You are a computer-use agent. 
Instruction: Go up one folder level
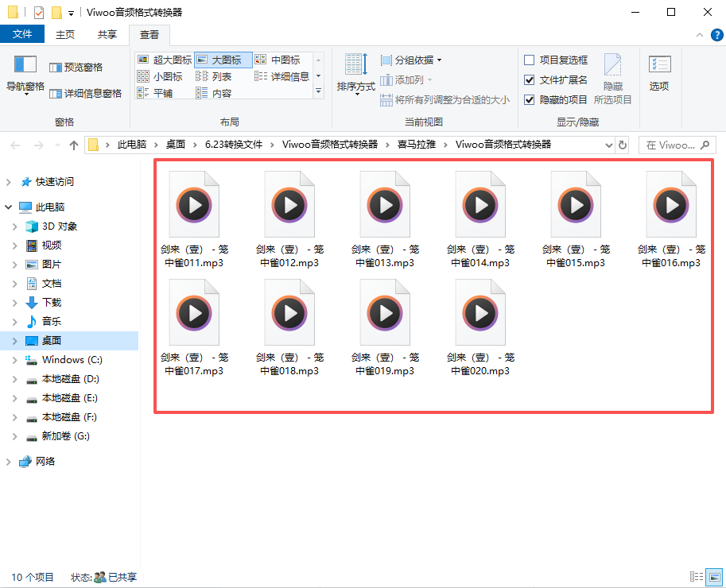(74, 145)
